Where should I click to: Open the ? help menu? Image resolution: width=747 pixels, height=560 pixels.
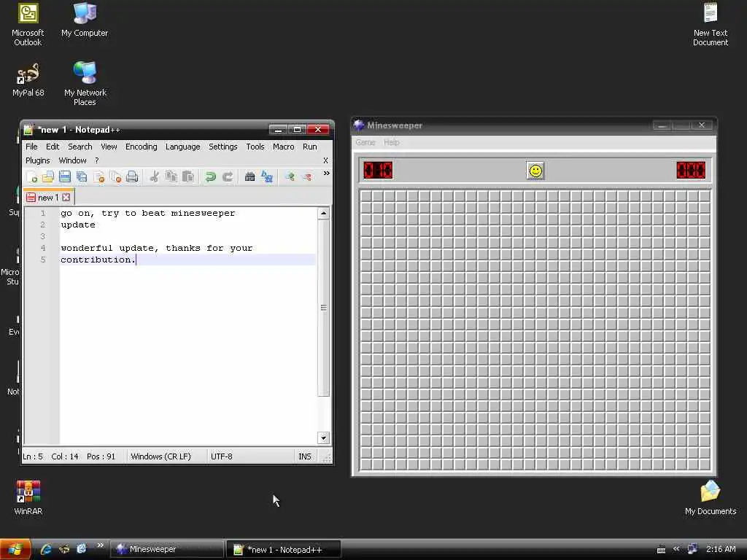[97, 160]
